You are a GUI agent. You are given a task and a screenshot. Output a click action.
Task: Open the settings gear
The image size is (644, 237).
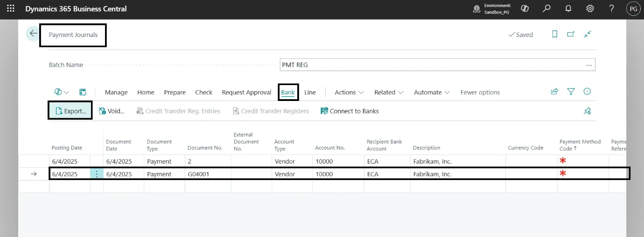(590, 9)
